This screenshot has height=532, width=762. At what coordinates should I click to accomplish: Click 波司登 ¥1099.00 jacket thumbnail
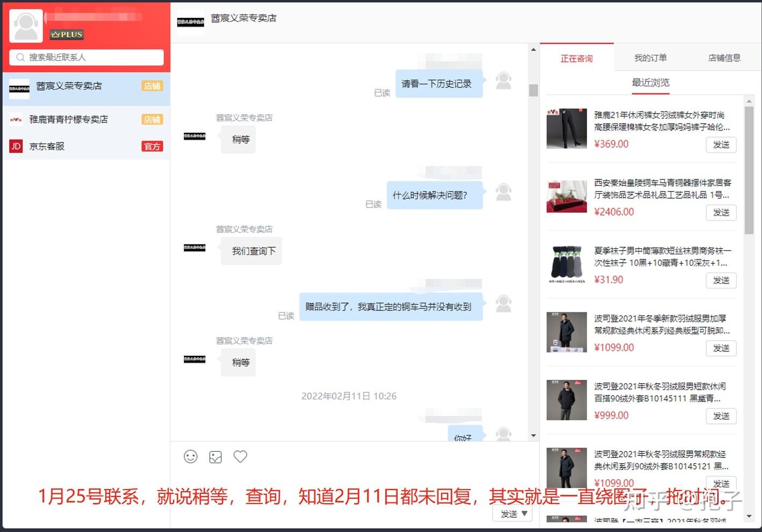(566, 332)
